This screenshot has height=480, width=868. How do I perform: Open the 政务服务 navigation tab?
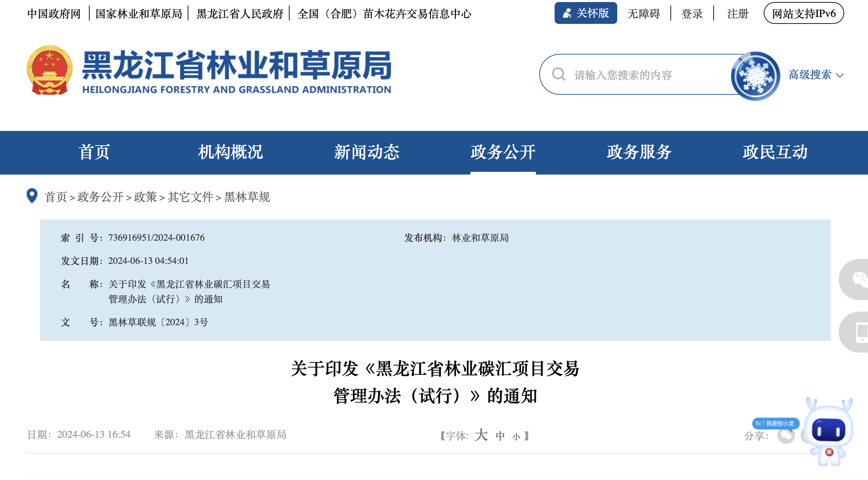[639, 152]
